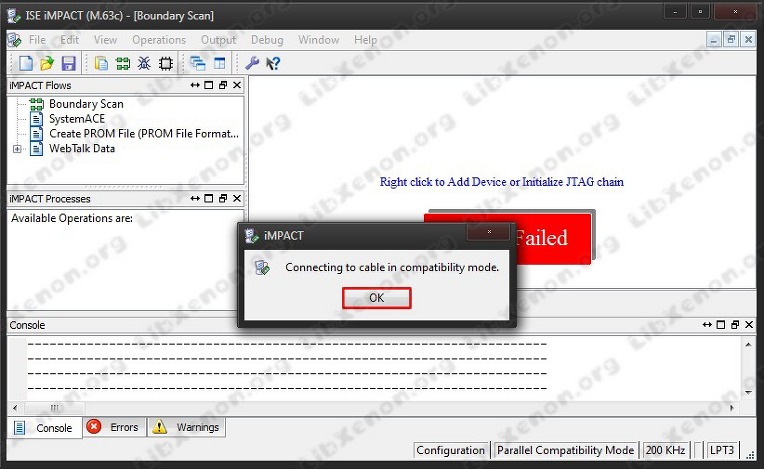Image resolution: width=764 pixels, height=469 pixels.
Task: Click Parallel Compatibility Mode status entry
Action: click(565, 450)
